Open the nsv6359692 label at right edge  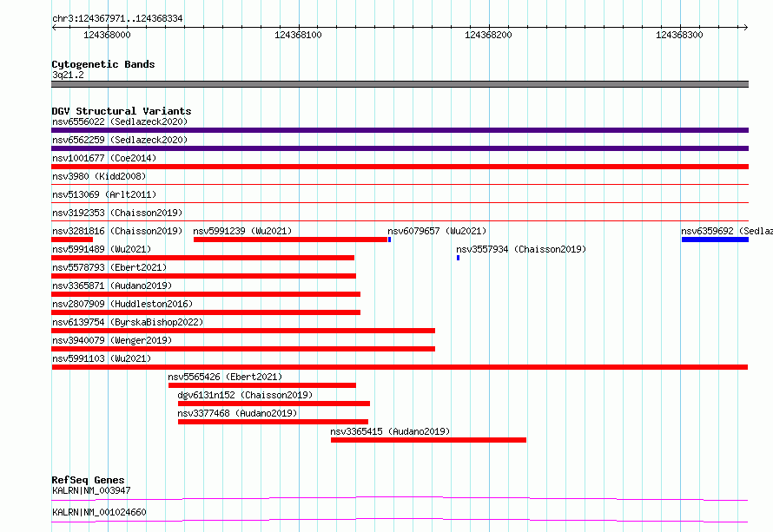[x=727, y=231]
